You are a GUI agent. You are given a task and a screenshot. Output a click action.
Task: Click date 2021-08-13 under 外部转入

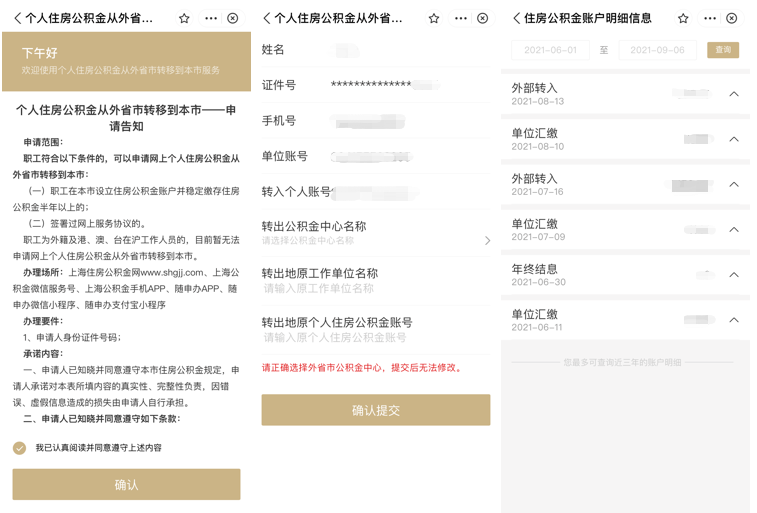pos(537,101)
